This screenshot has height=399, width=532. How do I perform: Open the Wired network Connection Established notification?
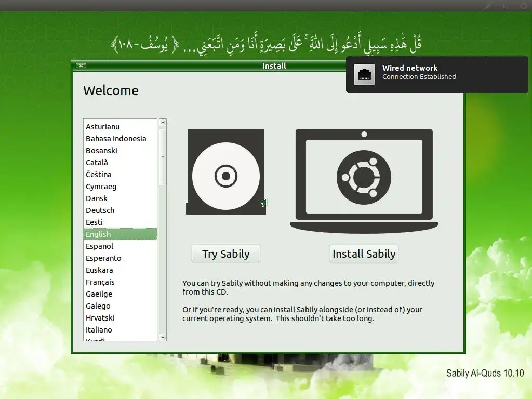[x=437, y=74]
